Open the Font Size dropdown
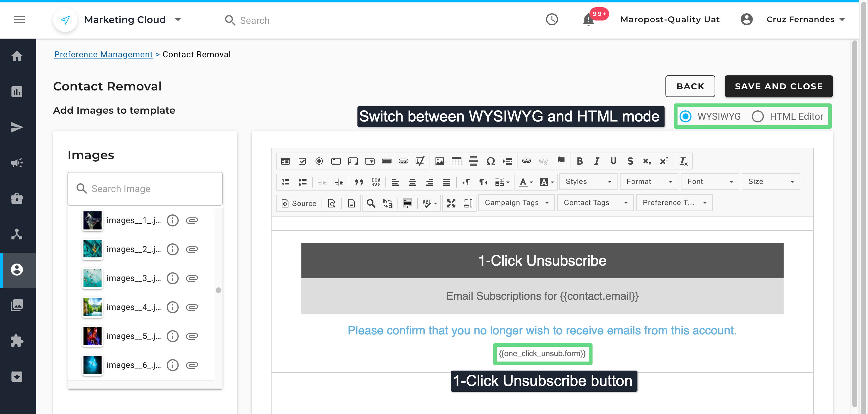868x414 pixels. pyautogui.click(x=770, y=182)
